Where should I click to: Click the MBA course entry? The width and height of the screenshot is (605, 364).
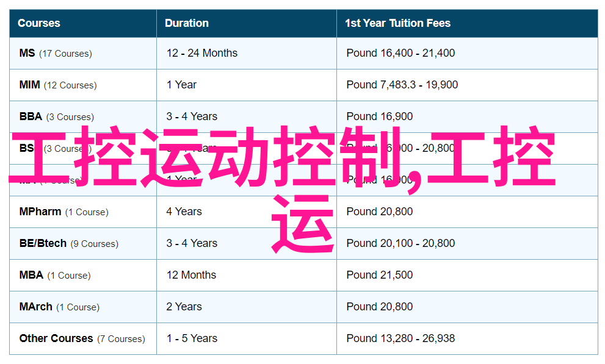(x=55, y=275)
